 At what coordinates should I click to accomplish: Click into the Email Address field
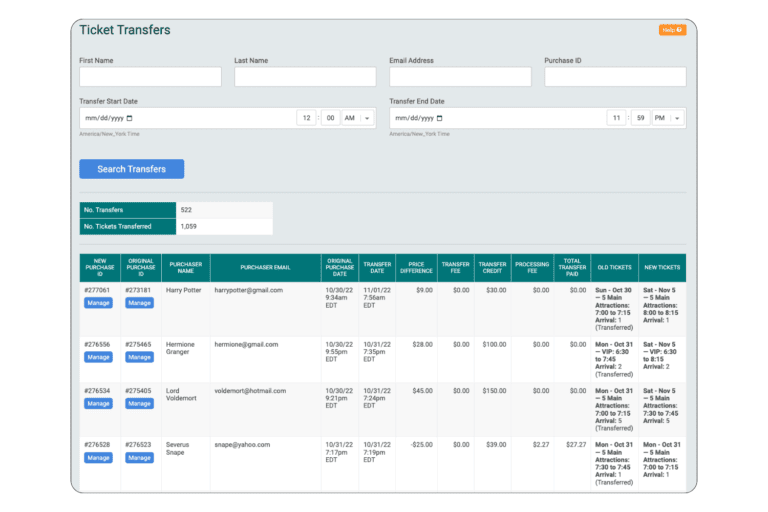point(460,77)
